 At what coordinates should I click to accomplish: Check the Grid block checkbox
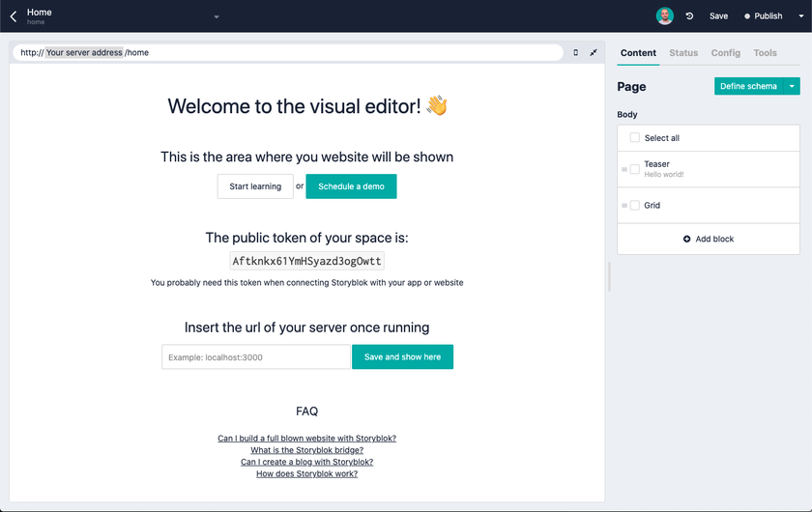coord(634,206)
